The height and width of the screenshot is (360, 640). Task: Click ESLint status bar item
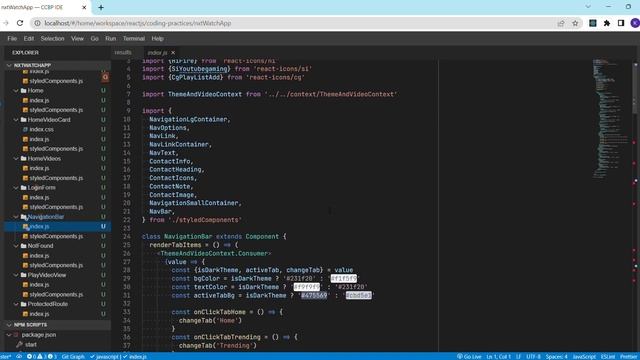[608, 356]
